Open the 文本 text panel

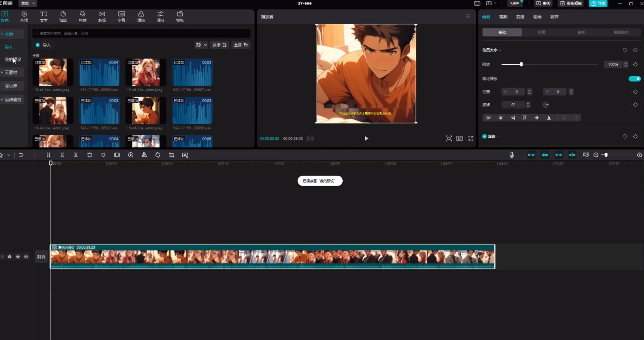[x=44, y=17]
